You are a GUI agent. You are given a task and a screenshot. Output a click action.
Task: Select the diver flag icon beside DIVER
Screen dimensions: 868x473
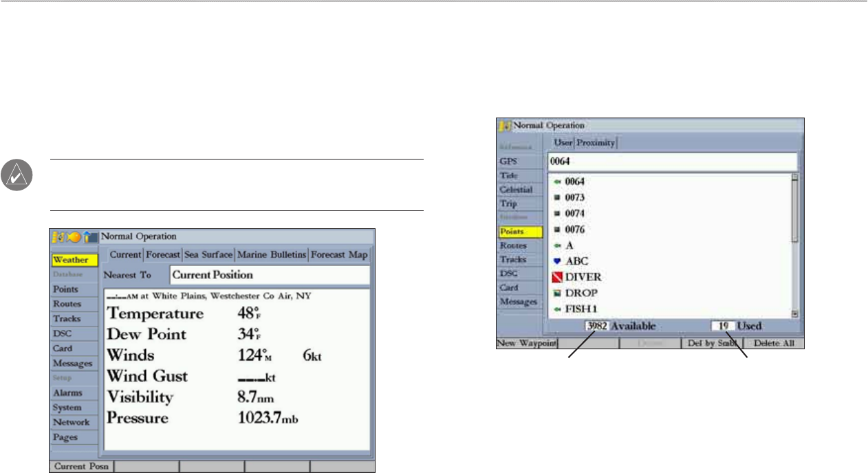558,277
